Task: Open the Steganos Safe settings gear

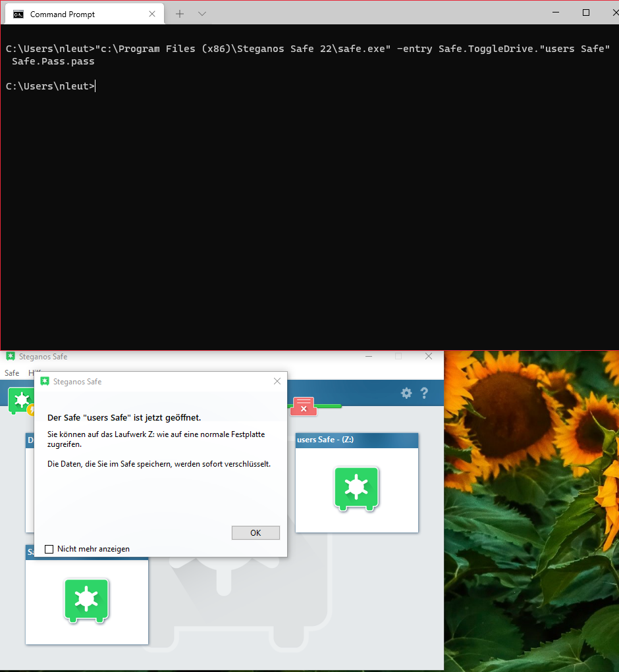Action: (x=406, y=393)
